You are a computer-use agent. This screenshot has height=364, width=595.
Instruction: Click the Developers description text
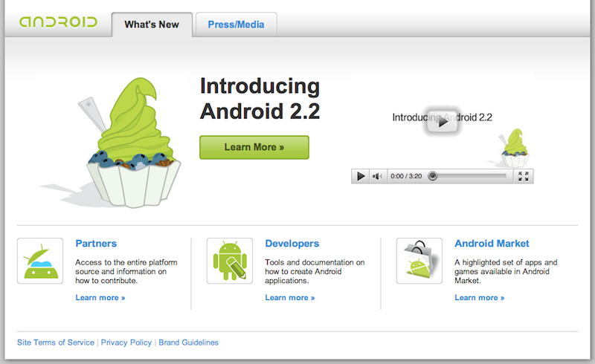315,271
